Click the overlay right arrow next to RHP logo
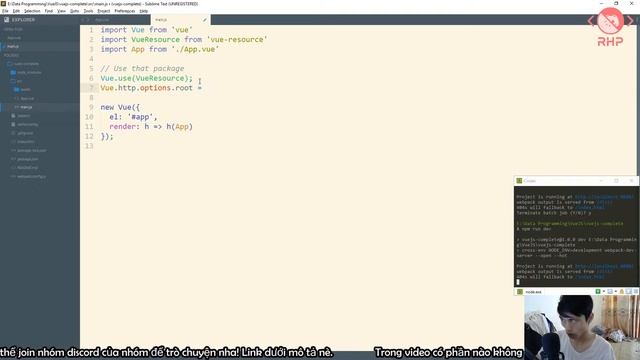This screenshot has height=360, width=640. coord(631,20)
